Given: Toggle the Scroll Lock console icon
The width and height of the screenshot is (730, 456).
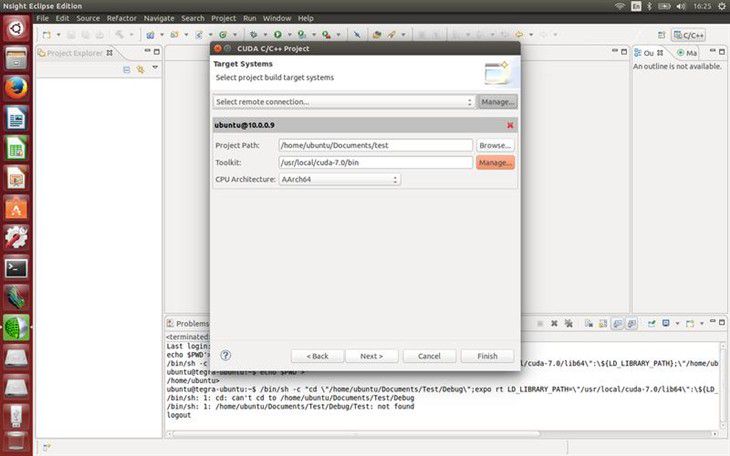Looking at the screenshot, I should click(603, 323).
